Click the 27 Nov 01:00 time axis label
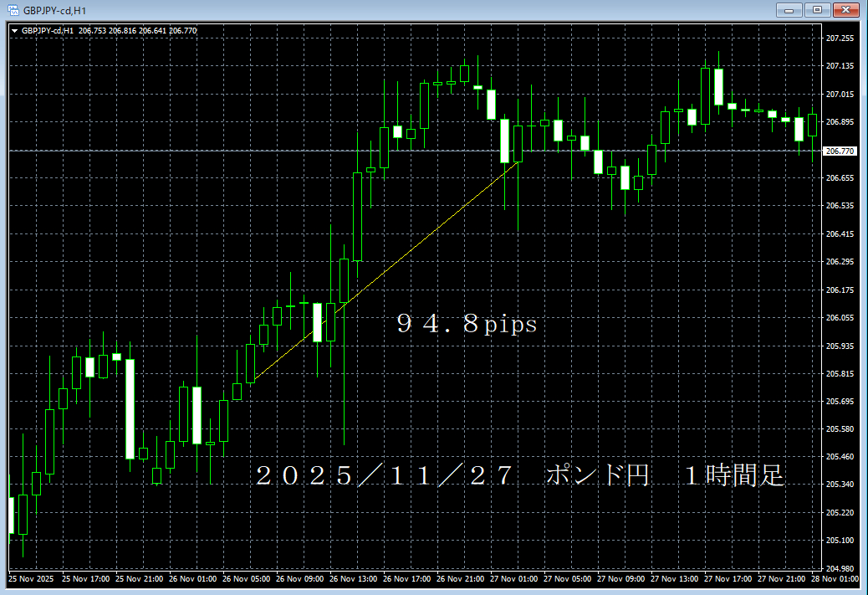Viewport: 868px width, 595px height. pos(513,579)
